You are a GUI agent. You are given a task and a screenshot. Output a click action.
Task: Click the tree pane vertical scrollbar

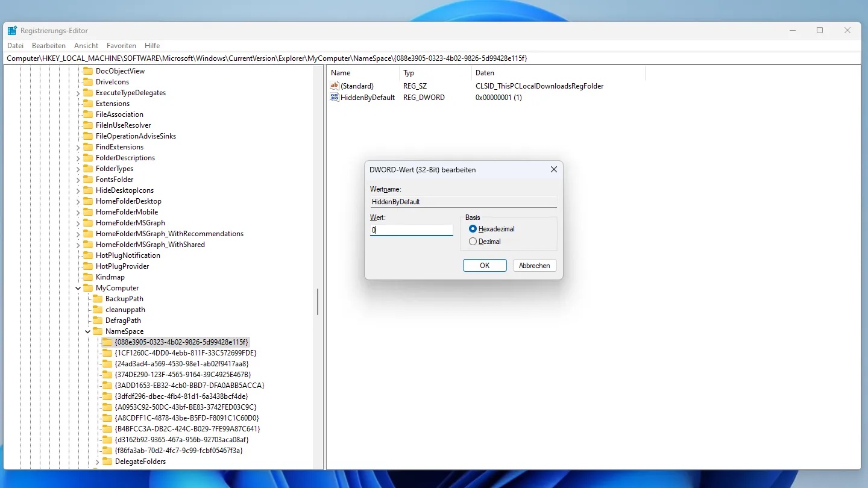(x=318, y=301)
